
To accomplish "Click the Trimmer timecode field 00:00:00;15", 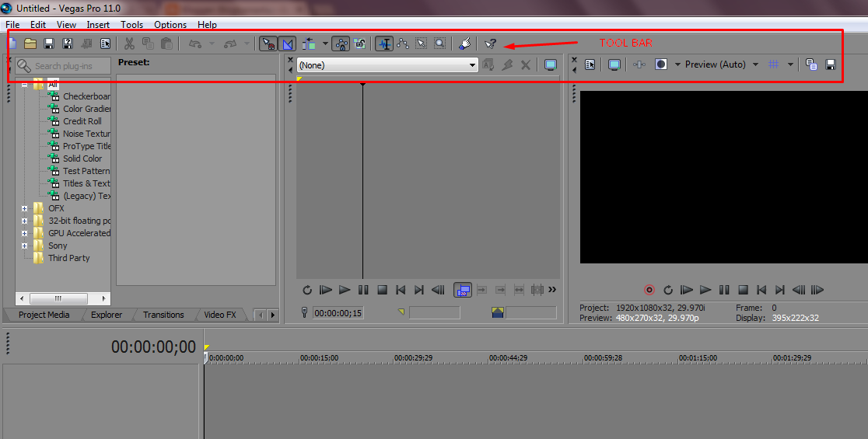I will tap(338, 313).
